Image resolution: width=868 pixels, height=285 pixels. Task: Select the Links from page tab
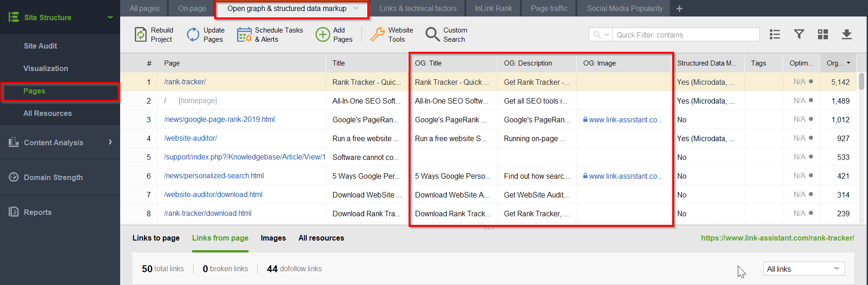point(220,238)
